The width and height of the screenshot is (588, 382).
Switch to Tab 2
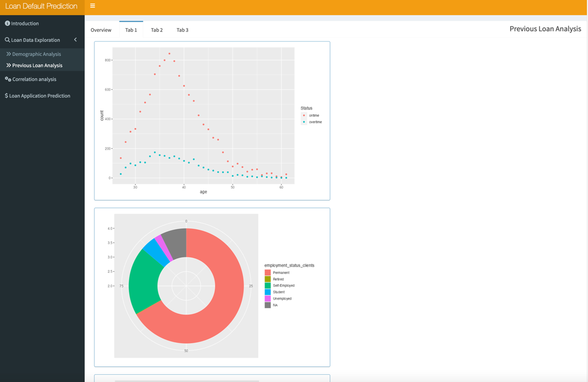point(156,30)
